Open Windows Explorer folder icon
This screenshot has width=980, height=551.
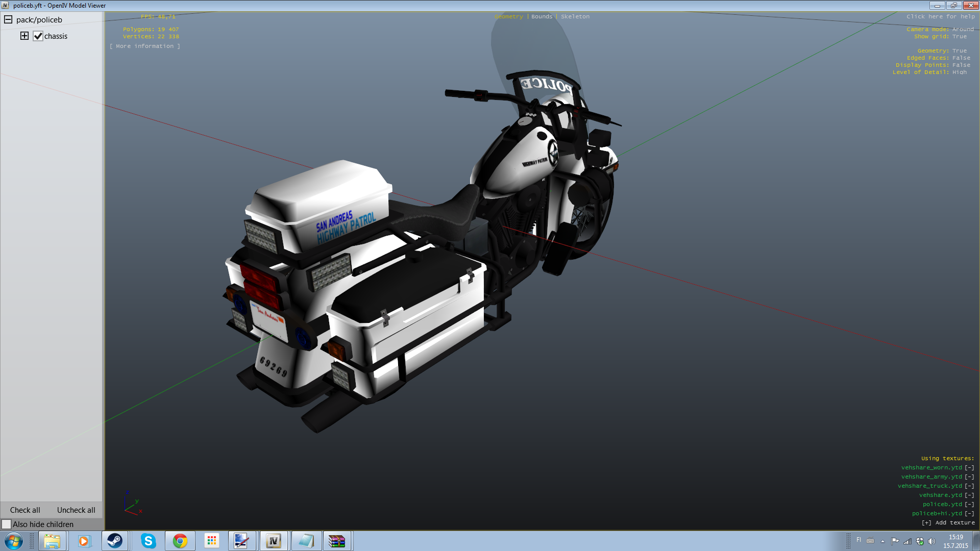coord(52,541)
